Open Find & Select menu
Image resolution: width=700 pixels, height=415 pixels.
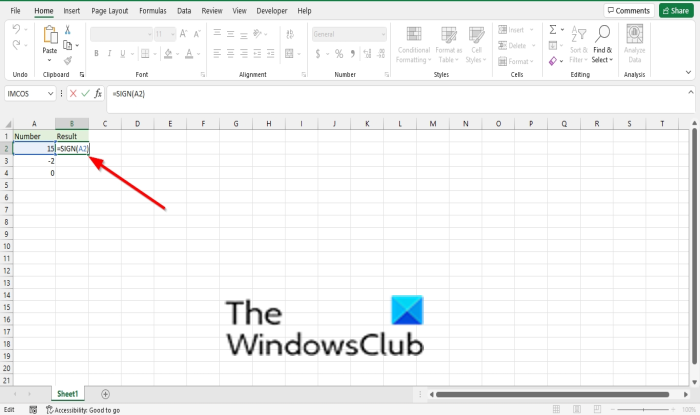pos(602,44)
